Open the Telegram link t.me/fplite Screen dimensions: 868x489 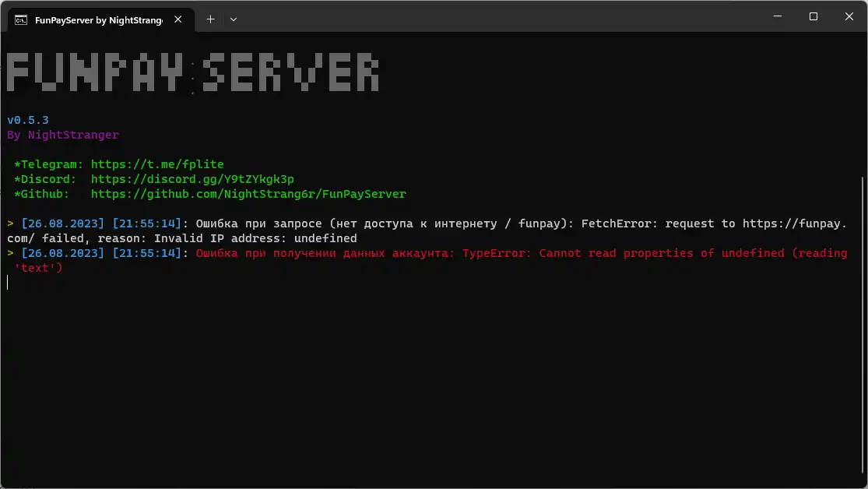(157, 164)
